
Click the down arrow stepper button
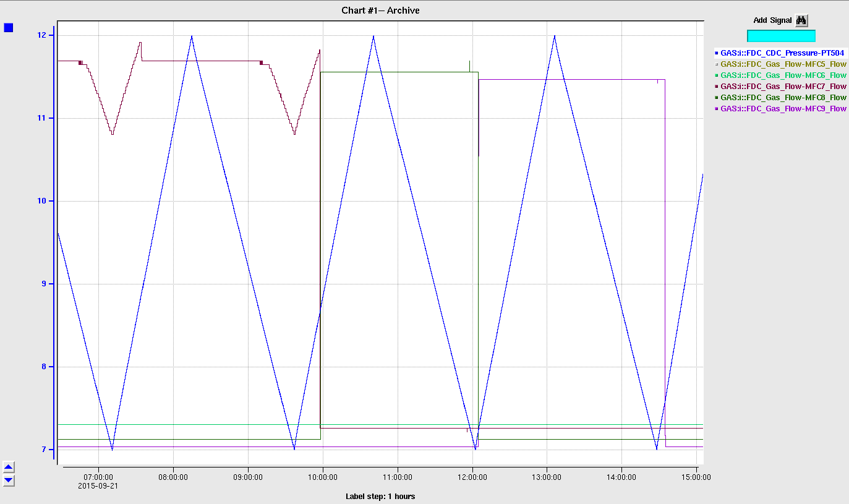pos(9,480)
